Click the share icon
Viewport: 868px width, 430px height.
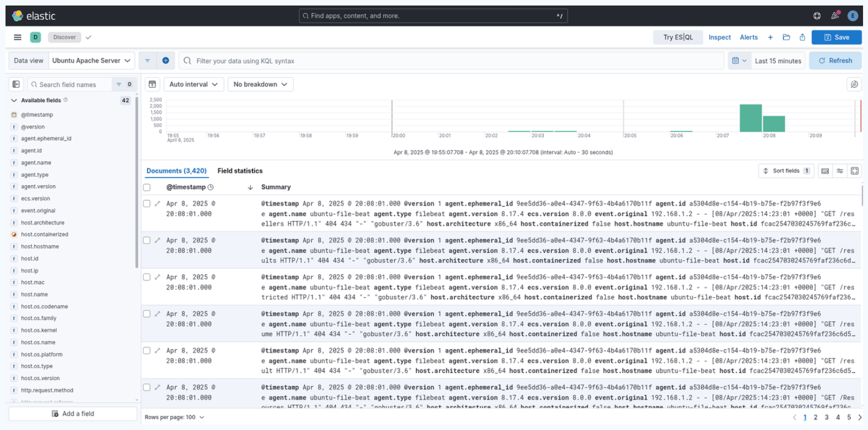(802, 37)
